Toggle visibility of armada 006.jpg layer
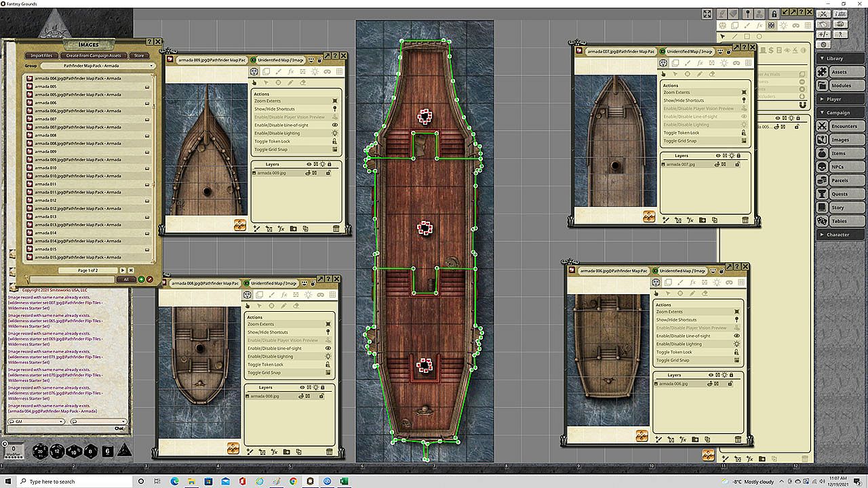This screenshot has height=488, width=868. 711,384
